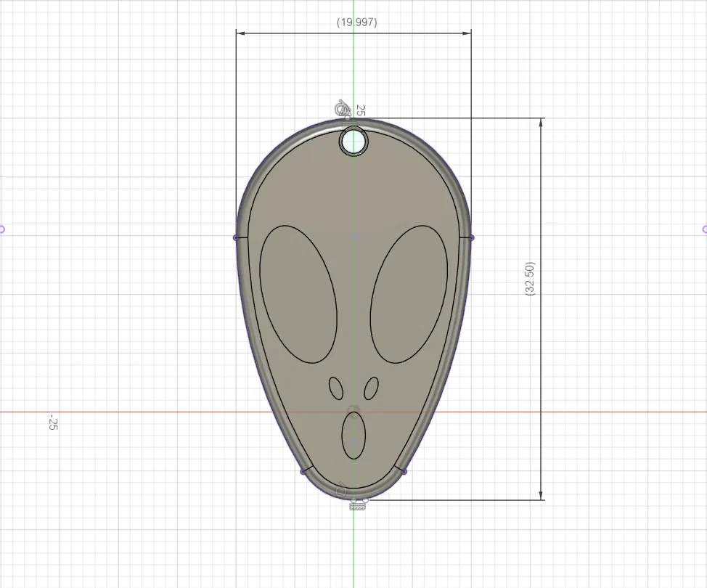Screen dimensions: 707x588
Task: Select the left nostril ellipse
Action: [335, 388]
